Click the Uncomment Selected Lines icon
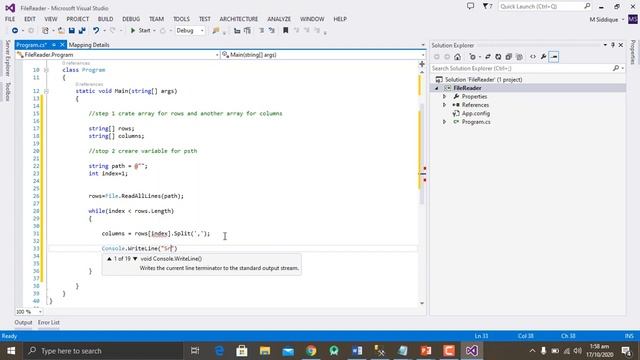This screenshot has width=640, height=360. coord(272,31)
